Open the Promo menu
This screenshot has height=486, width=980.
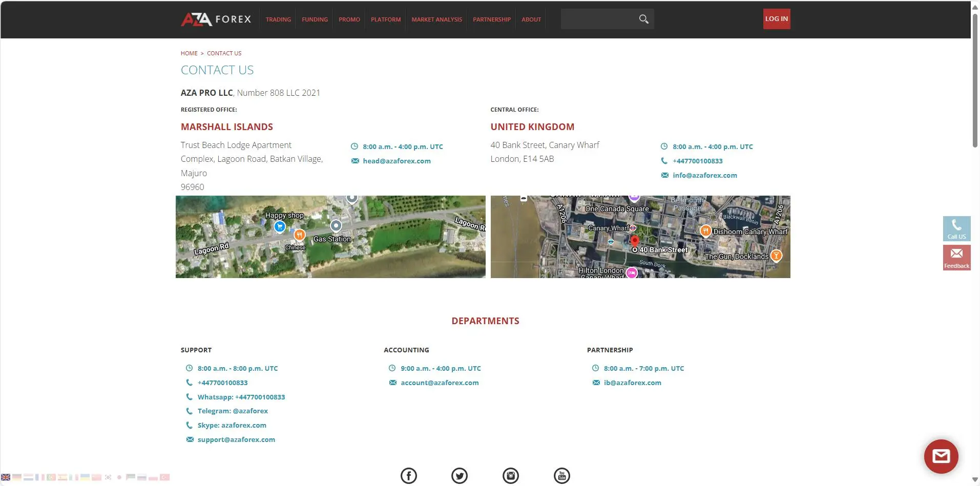[349, 19]
